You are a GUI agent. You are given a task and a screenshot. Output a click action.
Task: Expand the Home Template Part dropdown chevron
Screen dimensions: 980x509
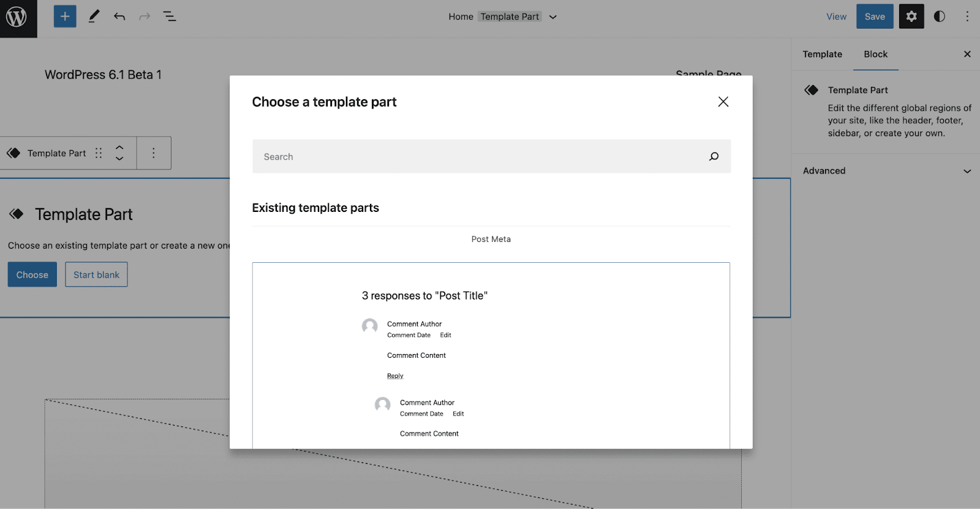pyautogui.click(x=553, y=17)
